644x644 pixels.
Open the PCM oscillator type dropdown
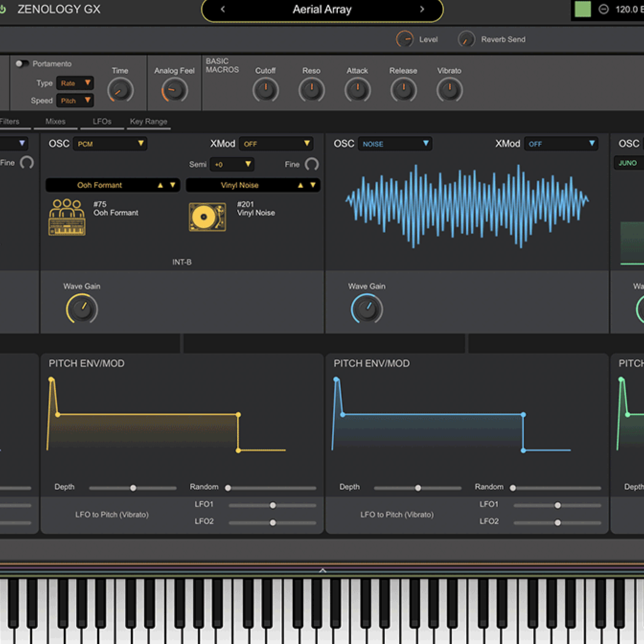coord(110,144)
